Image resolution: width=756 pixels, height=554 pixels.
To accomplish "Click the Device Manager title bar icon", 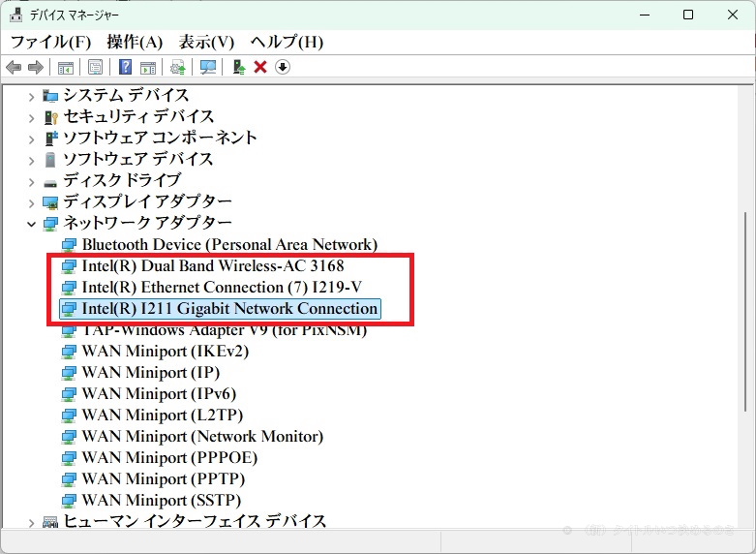I will click(15, 15).
